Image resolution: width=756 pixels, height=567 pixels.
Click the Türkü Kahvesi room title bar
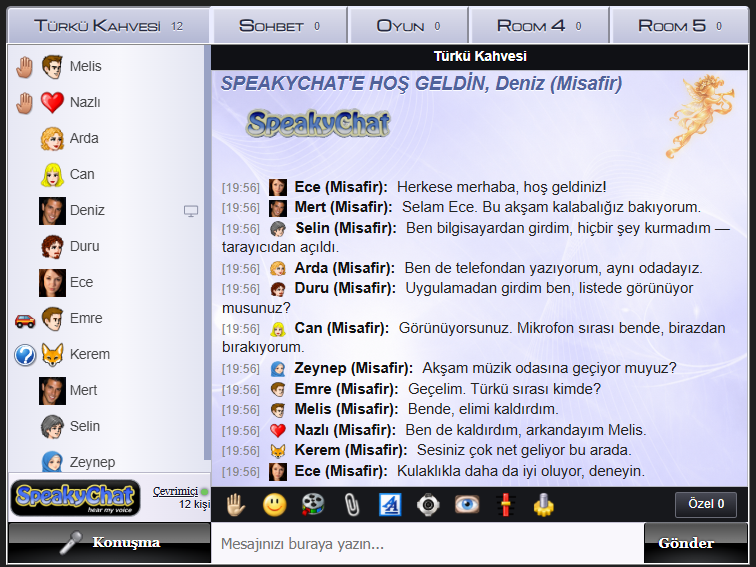tap(479, 56)
